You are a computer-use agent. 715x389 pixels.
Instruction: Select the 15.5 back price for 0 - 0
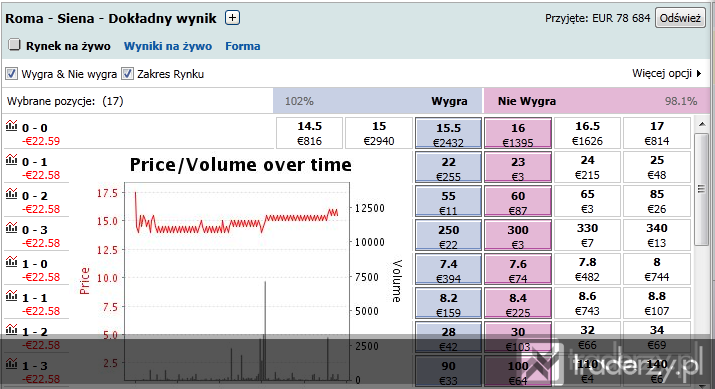(448, 134)
